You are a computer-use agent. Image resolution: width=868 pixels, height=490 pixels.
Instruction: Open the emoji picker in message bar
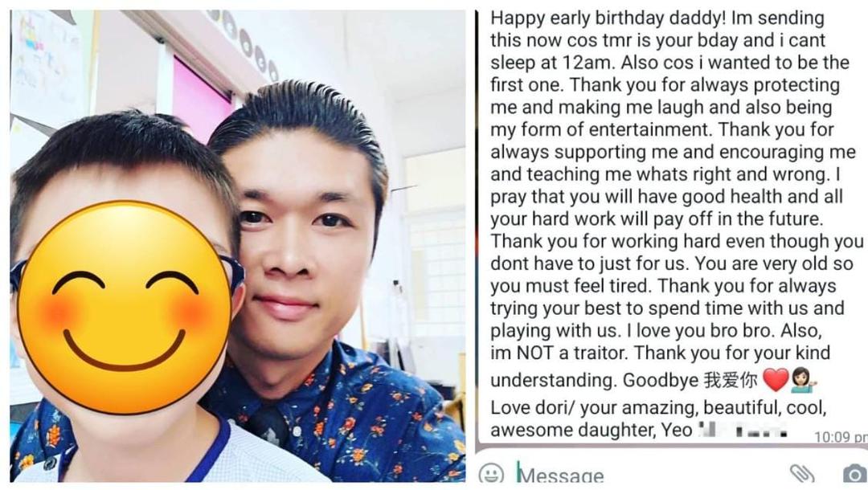coord(491,475)
